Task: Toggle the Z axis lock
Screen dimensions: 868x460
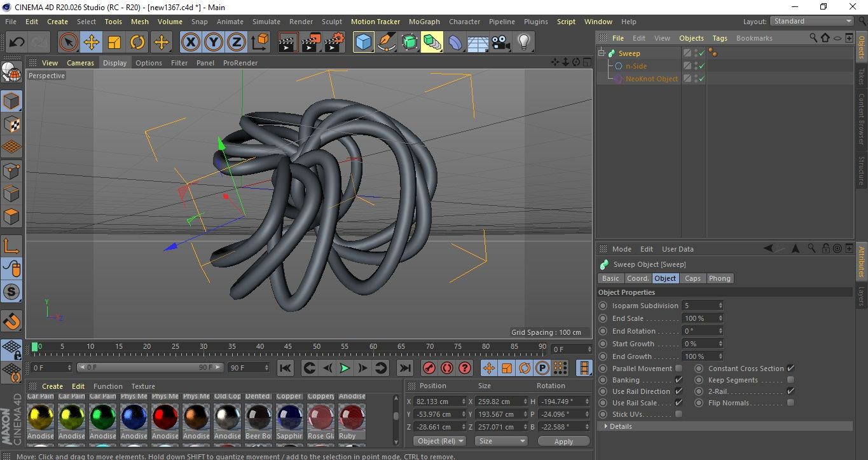Action: tap(237, 43)
